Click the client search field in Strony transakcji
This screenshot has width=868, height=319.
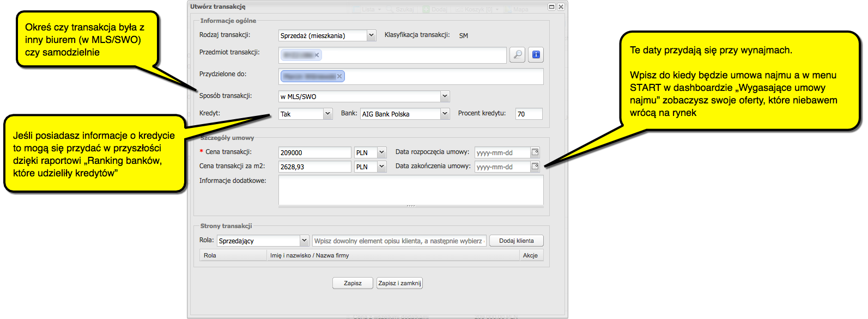399,241
